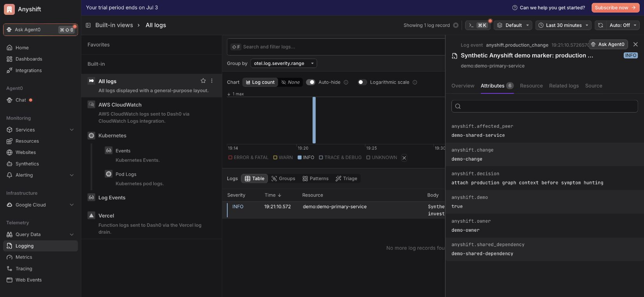Expand the Alerting chevron

click(x=72, y=175)
